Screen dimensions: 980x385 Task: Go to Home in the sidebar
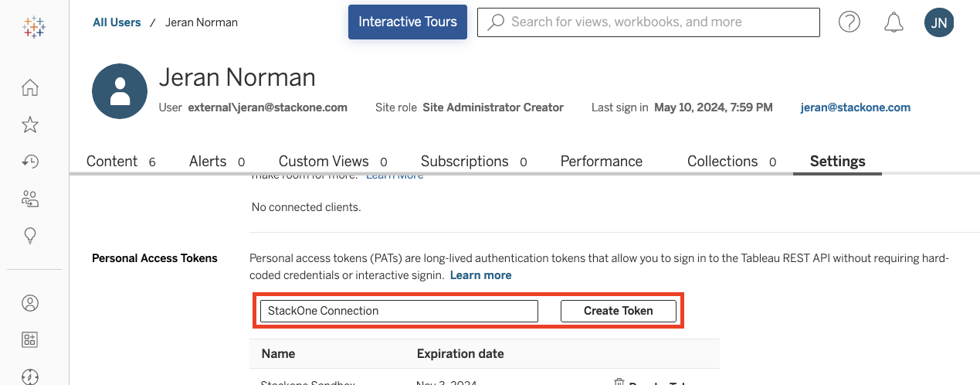[x=30, y=87]
